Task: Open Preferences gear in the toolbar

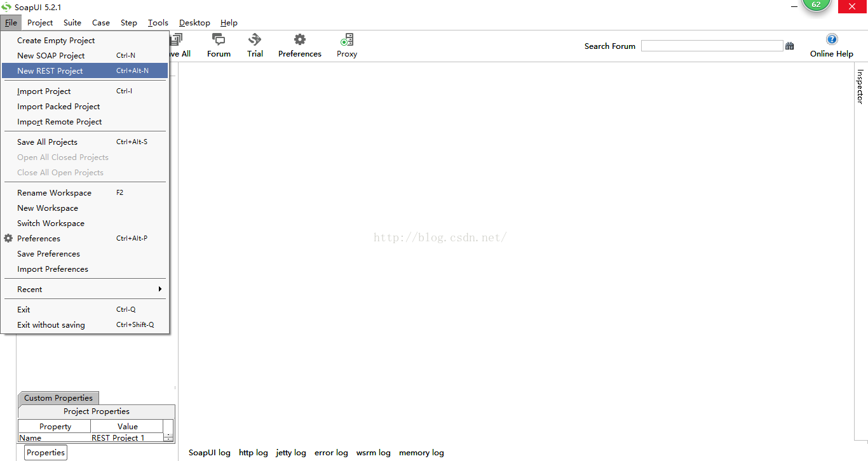Action: (300, 40)
